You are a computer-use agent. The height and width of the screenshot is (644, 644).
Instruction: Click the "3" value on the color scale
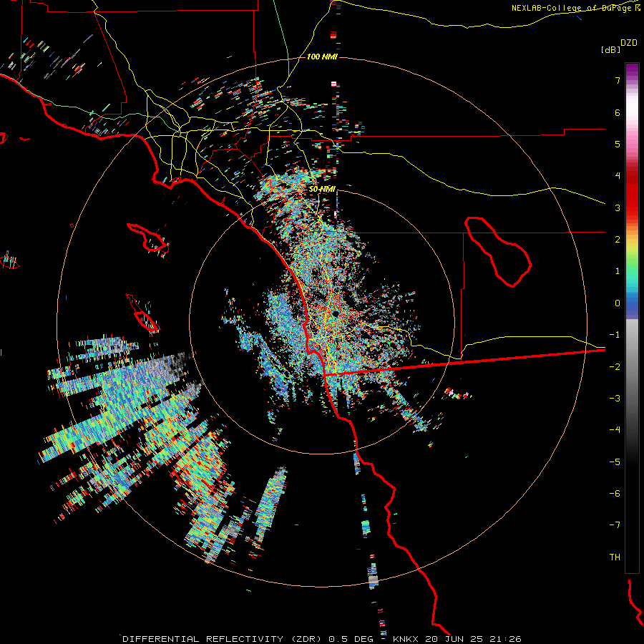pyautogui.click(x=618, y=208)
